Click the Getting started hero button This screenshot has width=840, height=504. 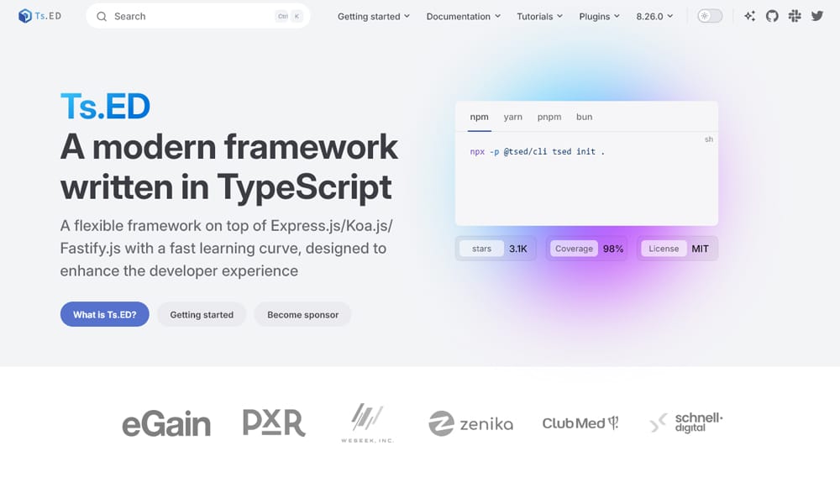click(x=202, y=314)
